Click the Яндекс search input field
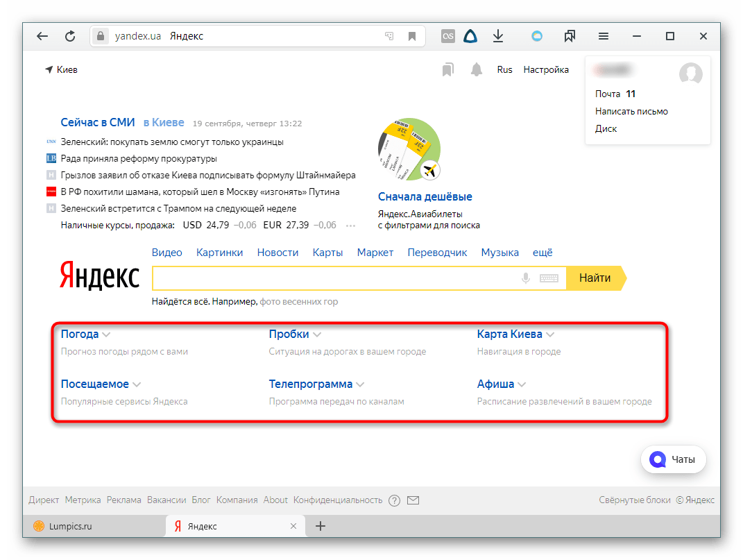This screenshot has height=560, width=743. [x=333, y=278]
